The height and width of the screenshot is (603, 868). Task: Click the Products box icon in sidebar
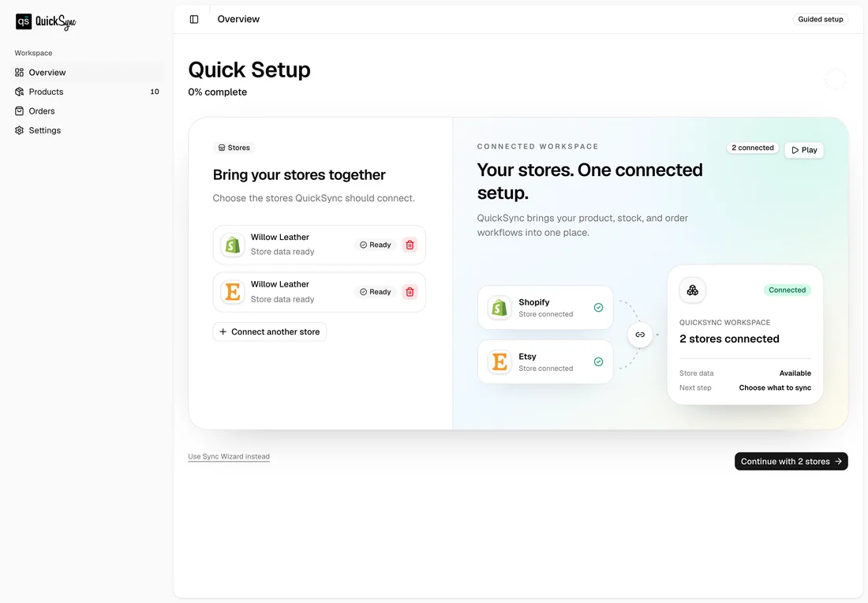click(x=20, y=92)
